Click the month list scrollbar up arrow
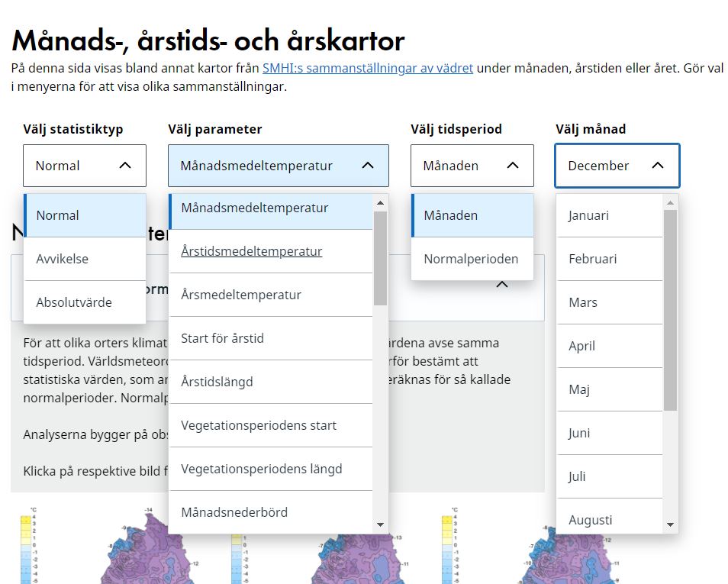Viewport: 728px width, 584px height. coord(671,203)
